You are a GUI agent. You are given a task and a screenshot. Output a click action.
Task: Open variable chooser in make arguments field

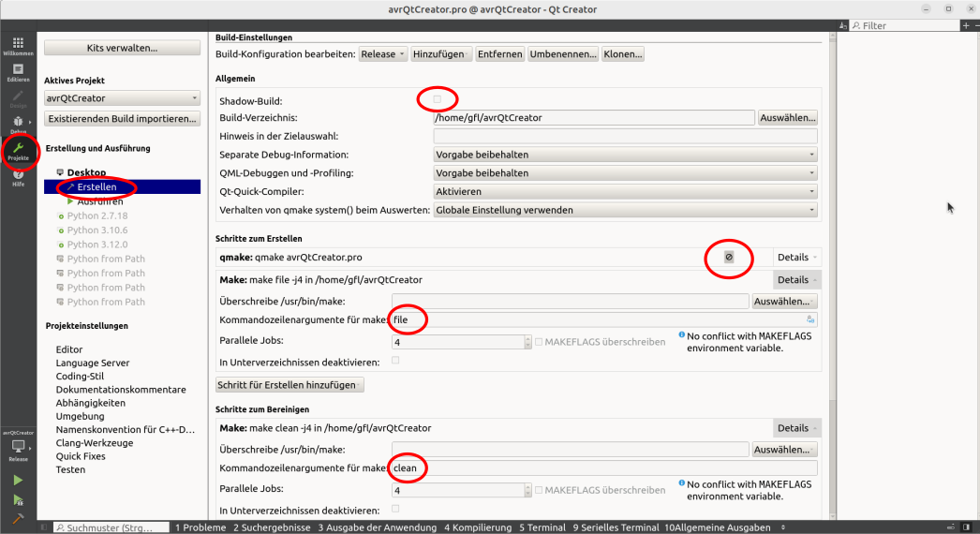(x=810, y=319)
